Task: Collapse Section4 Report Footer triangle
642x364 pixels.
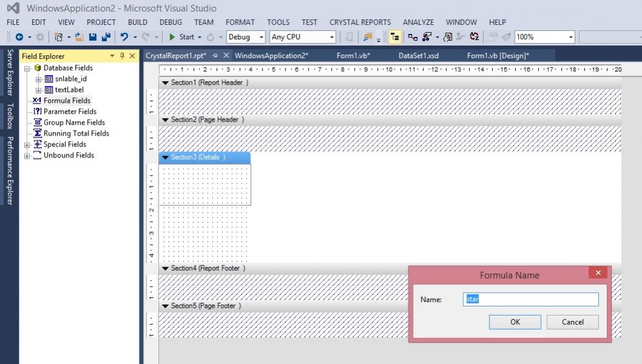Action: tap(166, 269)
